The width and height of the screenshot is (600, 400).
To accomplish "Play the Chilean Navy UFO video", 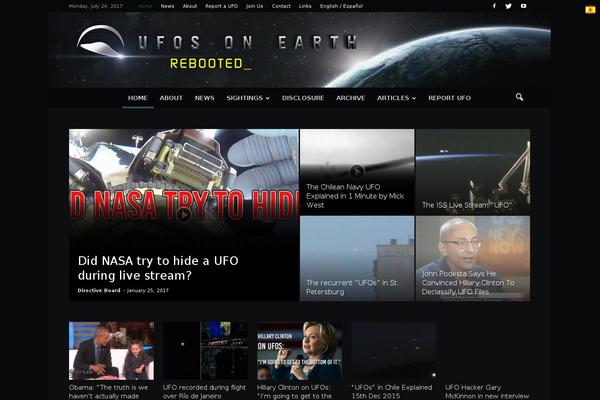I will point(357,171).
